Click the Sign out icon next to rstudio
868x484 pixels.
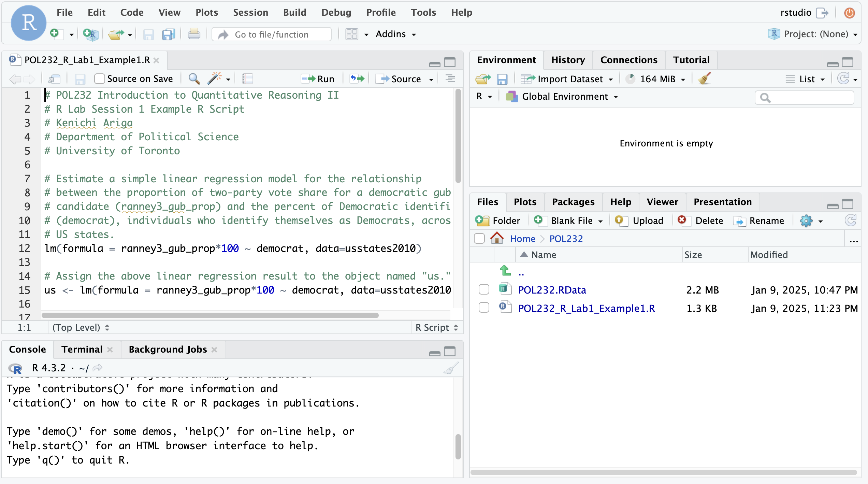pos(822,13)
